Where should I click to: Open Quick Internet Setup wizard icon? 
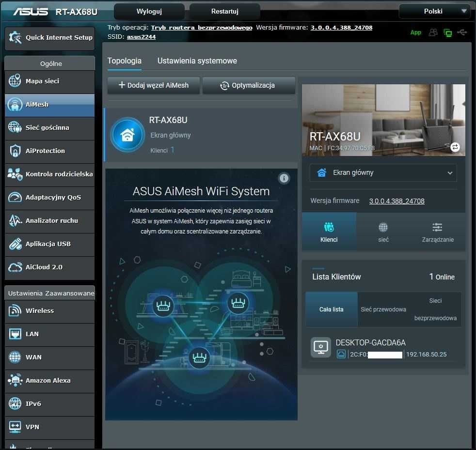15,38
